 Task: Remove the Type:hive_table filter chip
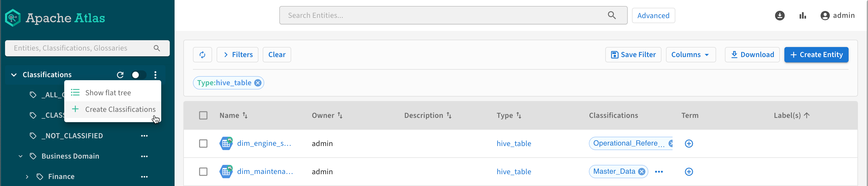(258, 83)
